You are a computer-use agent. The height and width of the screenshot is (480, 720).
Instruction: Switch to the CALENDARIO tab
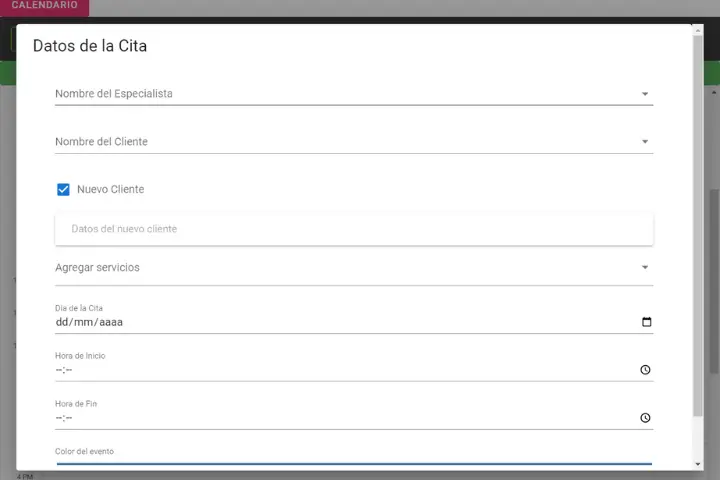(44, 6)
